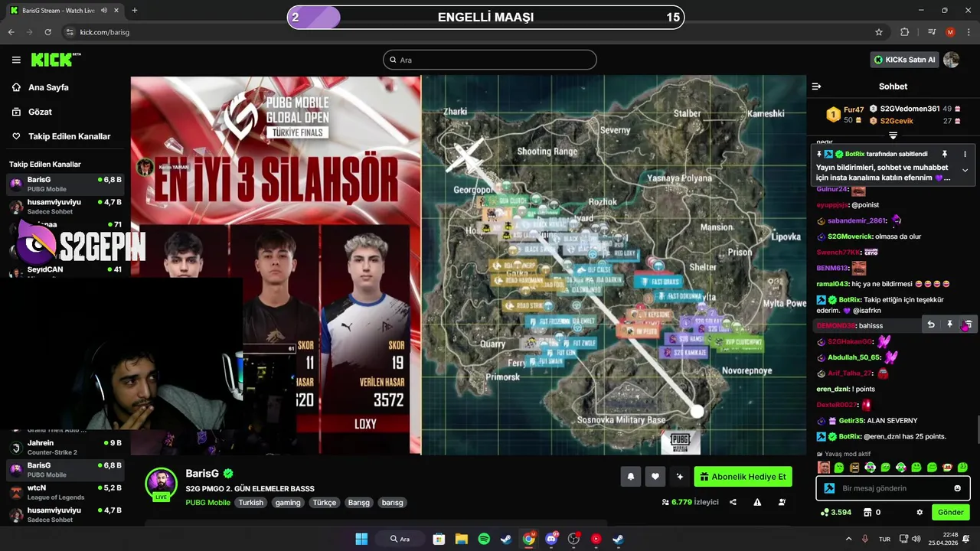980x551 pixels.
Task: Click the sparkle subscribe icon button
Action: click(680, 477)
